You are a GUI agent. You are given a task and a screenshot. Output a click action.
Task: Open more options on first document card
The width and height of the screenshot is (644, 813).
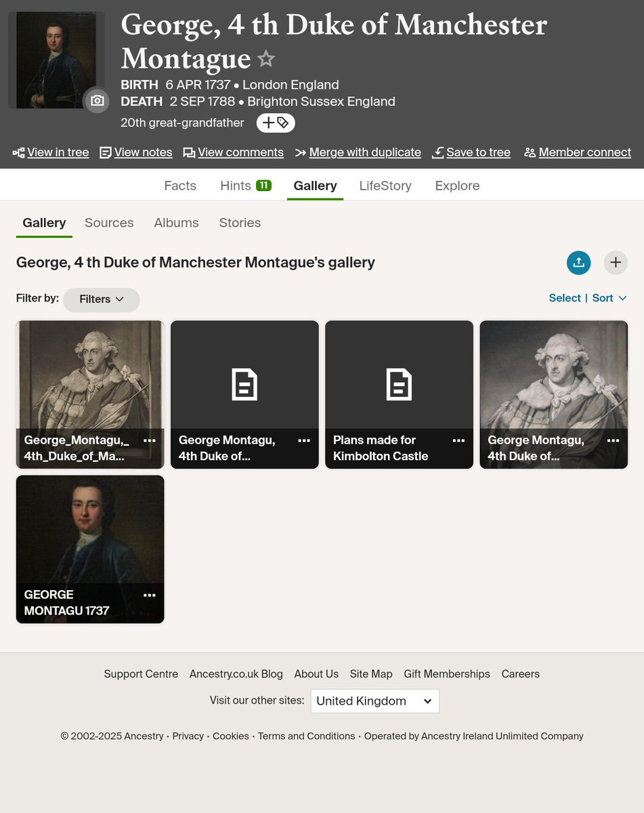[x=304, y=440]
